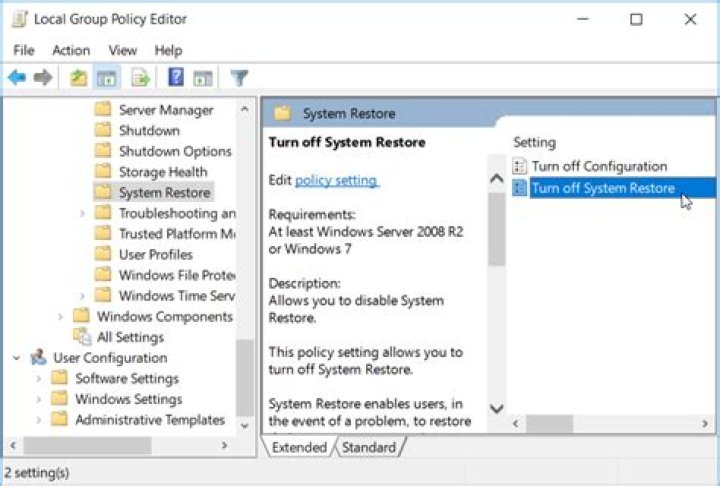Click the description pane scroll up chevron
720x486 pixels.
[497, 178]
